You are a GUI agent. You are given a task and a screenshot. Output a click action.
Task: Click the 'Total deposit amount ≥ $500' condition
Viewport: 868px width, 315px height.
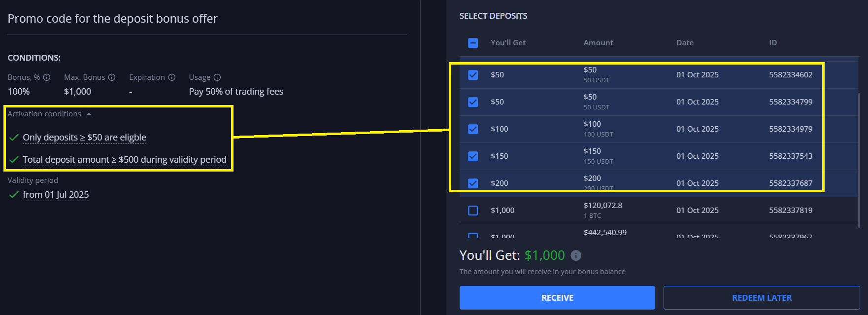pos(124,160)
